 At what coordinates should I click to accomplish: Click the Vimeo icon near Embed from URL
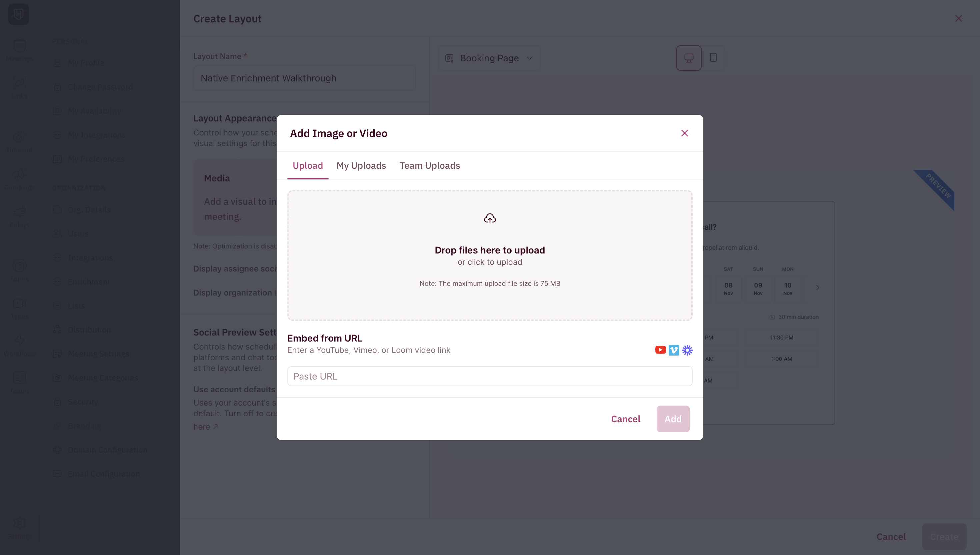tap(674, 350)
